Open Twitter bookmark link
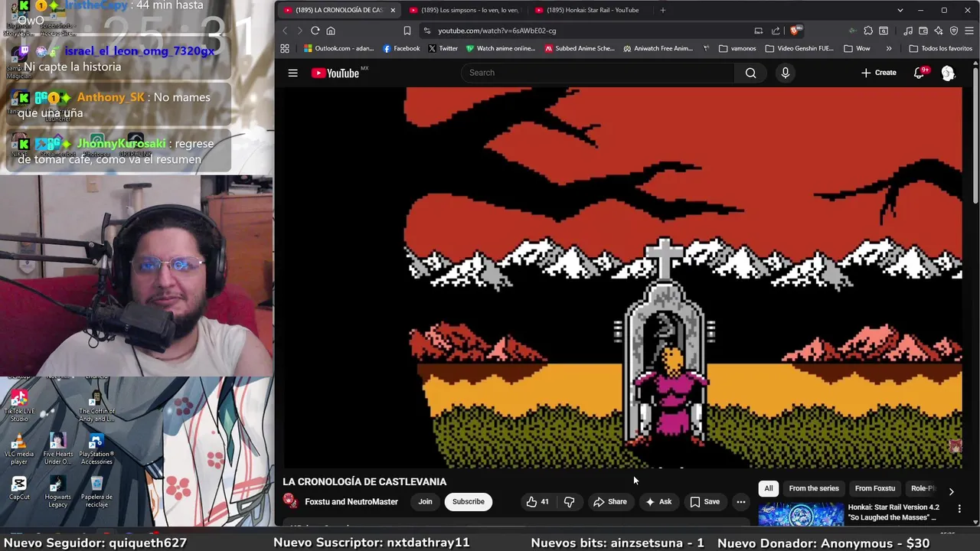Image resolution: width=980 pixels, height=551 pixels. coord(443,48)
